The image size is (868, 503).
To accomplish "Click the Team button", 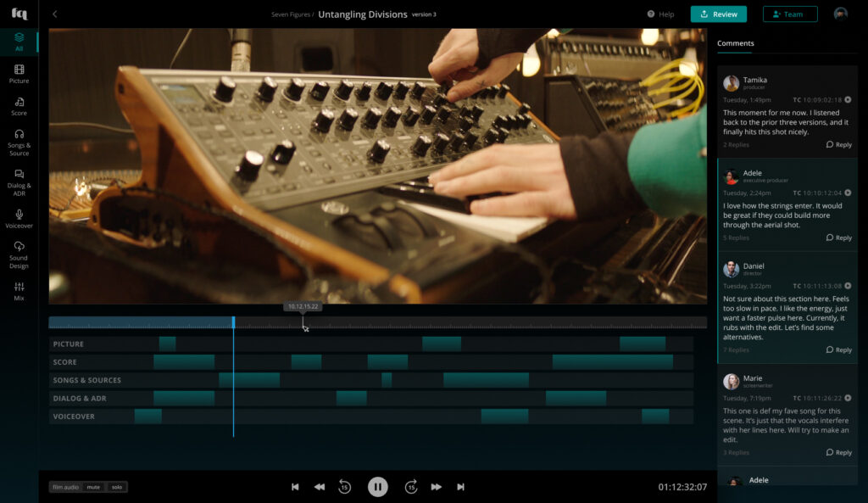I will [x=789, y=14].
